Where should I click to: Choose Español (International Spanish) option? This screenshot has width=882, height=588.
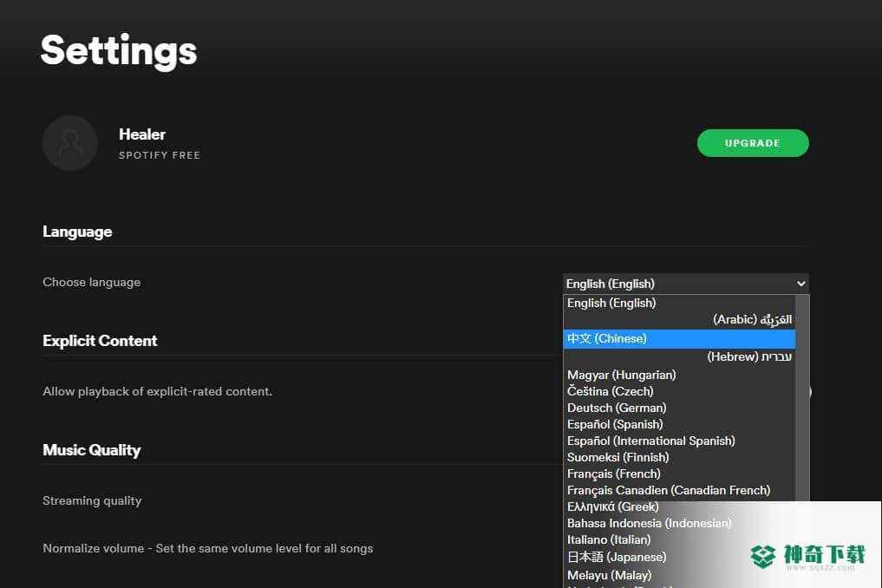click(679, 441)
